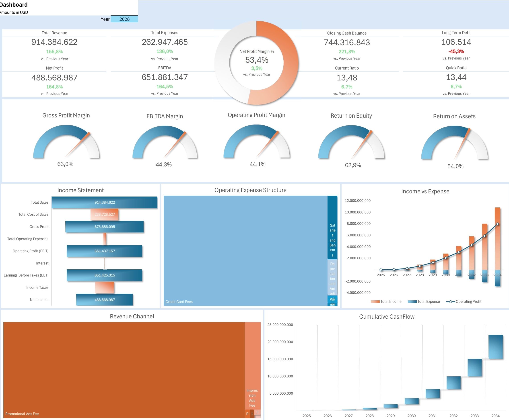Select the 'Total Operating Expenses' row label
Image resolution: width=509 pixels, height=420 pixels.
[28, 239]
